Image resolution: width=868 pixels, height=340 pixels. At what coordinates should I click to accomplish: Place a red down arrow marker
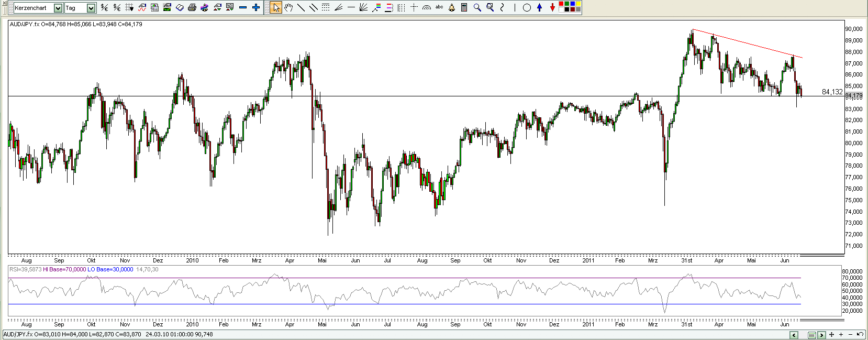pyautogui.click(x=552, y=7)
